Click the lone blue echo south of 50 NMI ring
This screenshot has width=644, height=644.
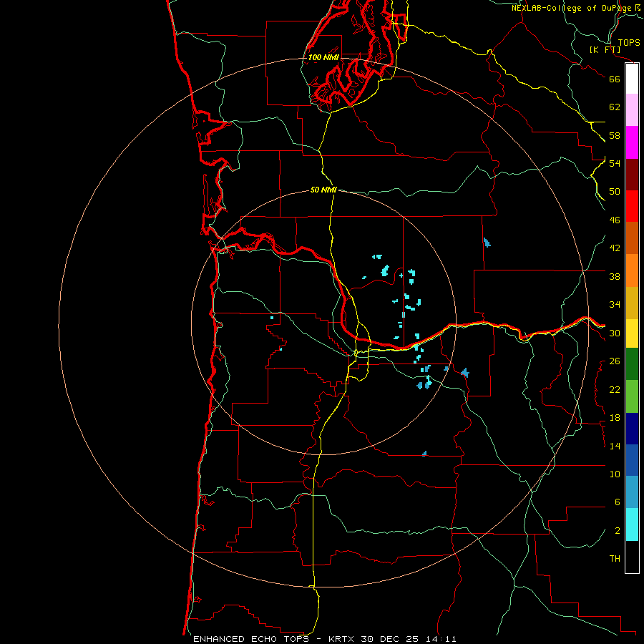(424, 454)
